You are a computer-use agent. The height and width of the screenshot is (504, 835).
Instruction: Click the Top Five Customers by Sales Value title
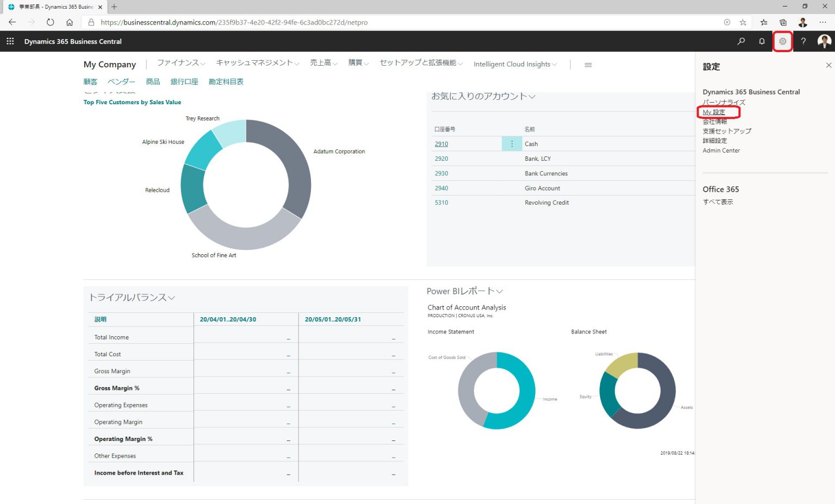(x=132, y=102)
